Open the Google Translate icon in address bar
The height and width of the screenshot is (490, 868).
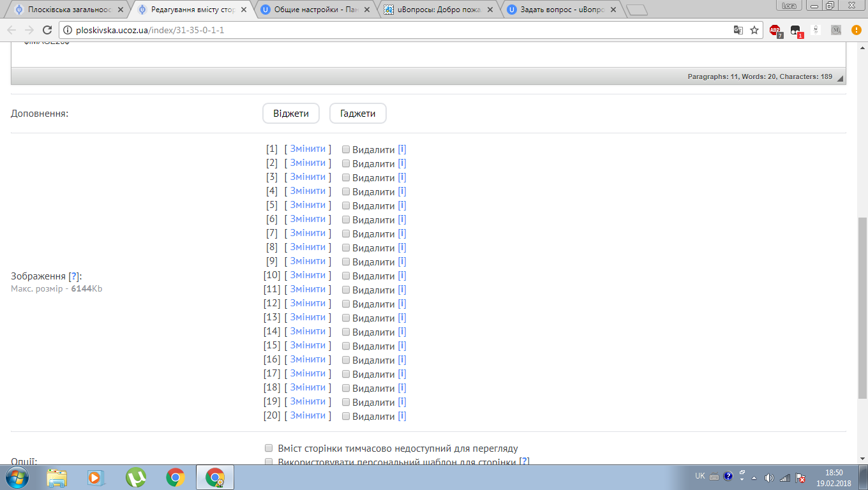point(738,30)
